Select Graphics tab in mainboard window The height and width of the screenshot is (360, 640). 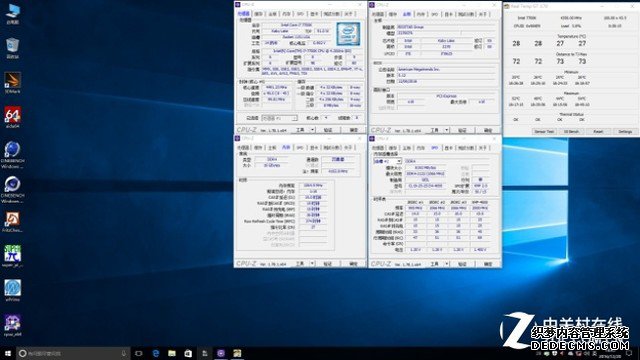click(x=448, y=14)
